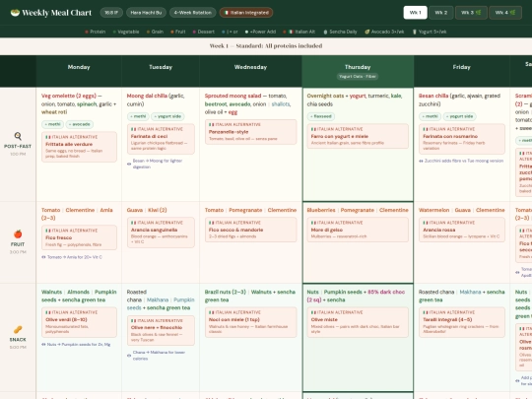
Task: Click the 4-Week Rotation pill
Action: click(192, 13)
